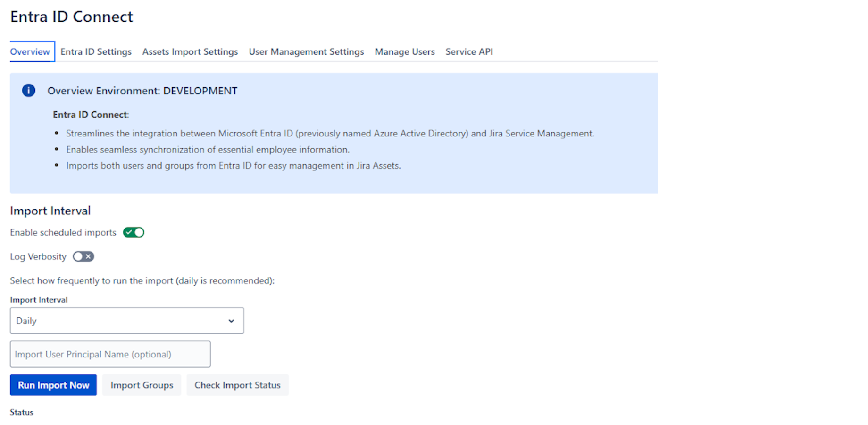Screen dimensions: 868x425
Task: Open the Service API tab
Action: (x=469, y=51)
